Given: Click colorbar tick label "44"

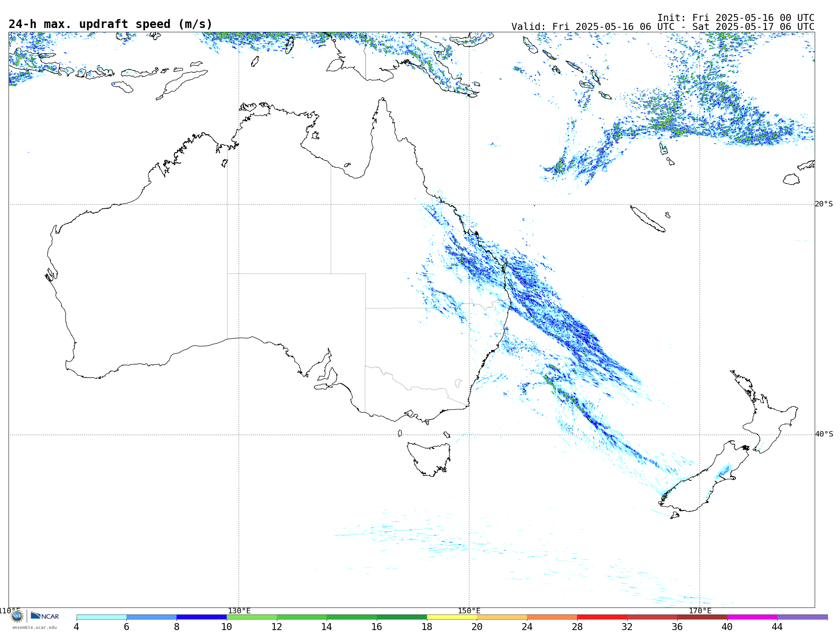Looking at the screenshot, I should pyautogui.click(x=777, y=627).
